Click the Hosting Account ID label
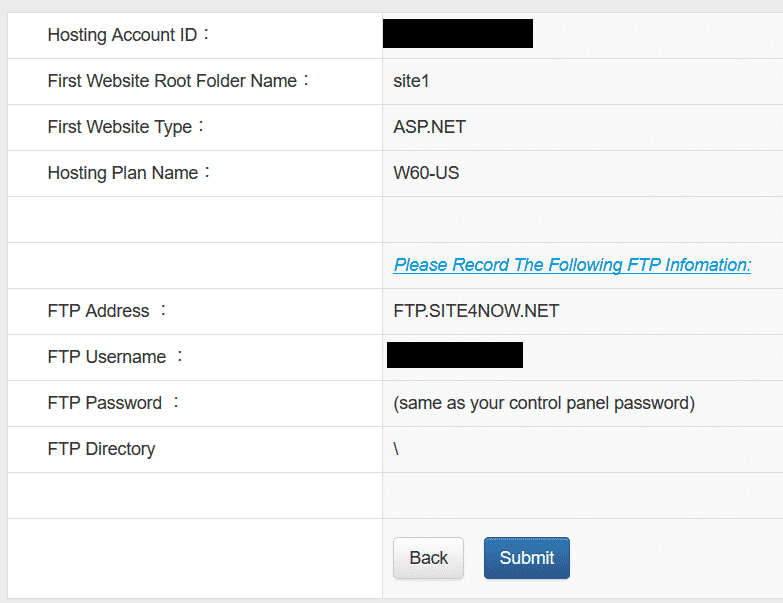 tap(128, 35)
